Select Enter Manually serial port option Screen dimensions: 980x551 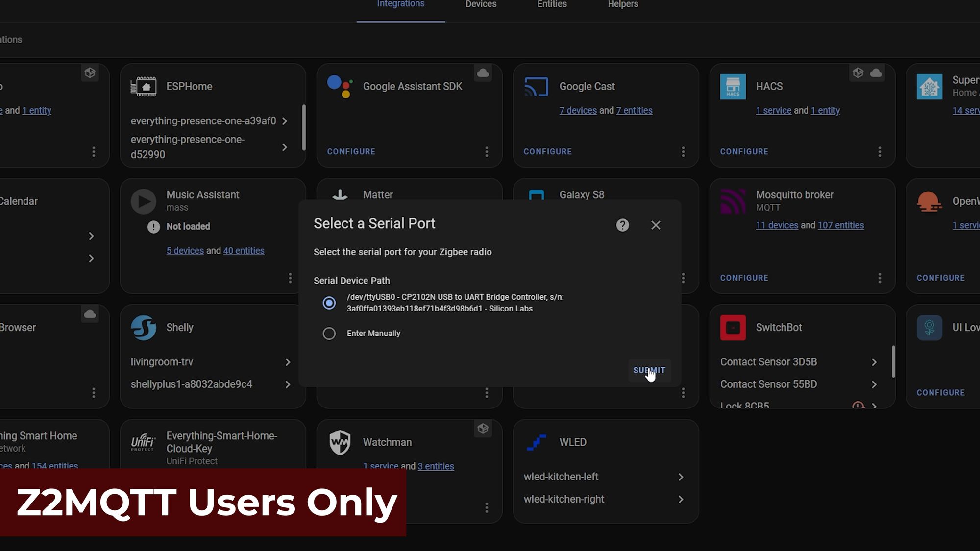pyautogui.click(x=329, y=333)
